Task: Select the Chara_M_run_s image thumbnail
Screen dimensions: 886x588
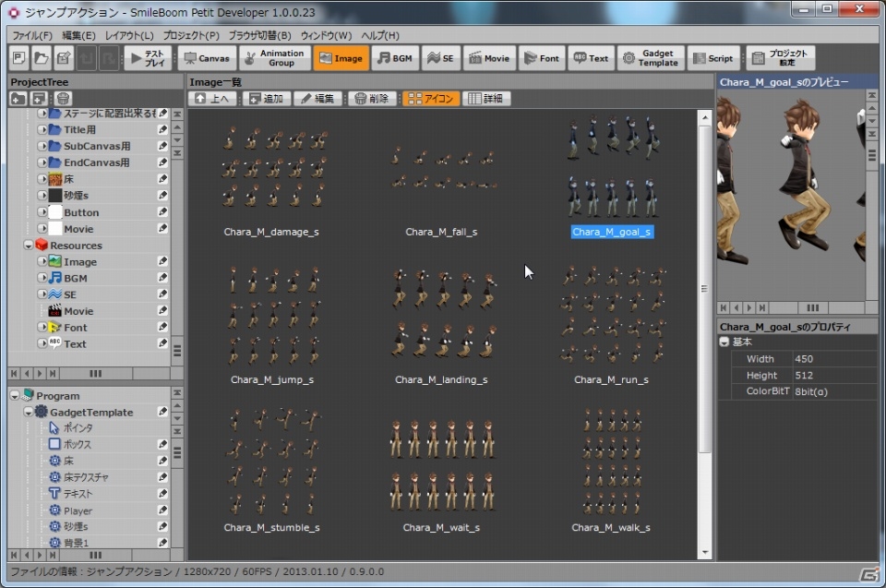Action: [613, 316]
